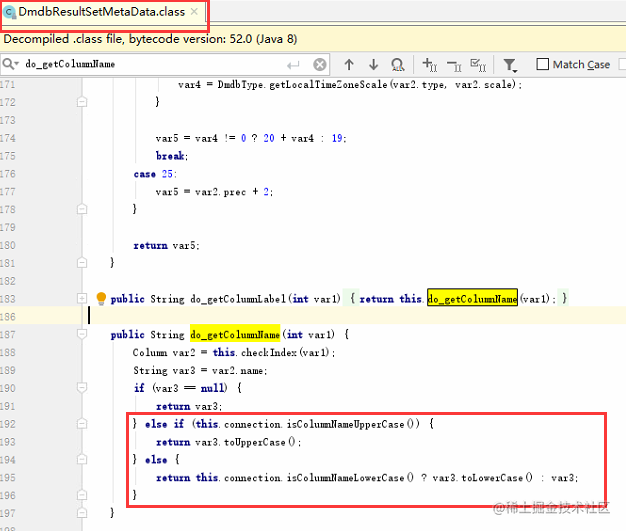Viewport: 626px width, 531px height.
Task: Click highlighted do_getColumnName call on line 183
Action: pyautogui.click(x=472, y=298)
